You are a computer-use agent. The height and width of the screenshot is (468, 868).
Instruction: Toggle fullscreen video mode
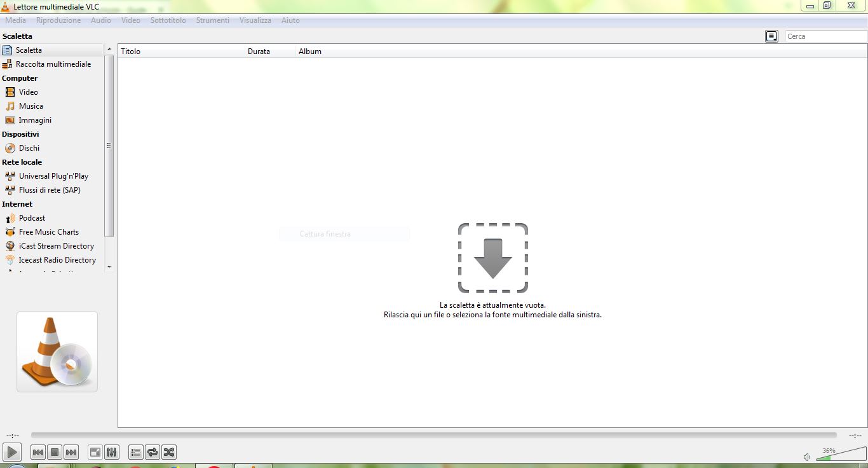(95, 452)
